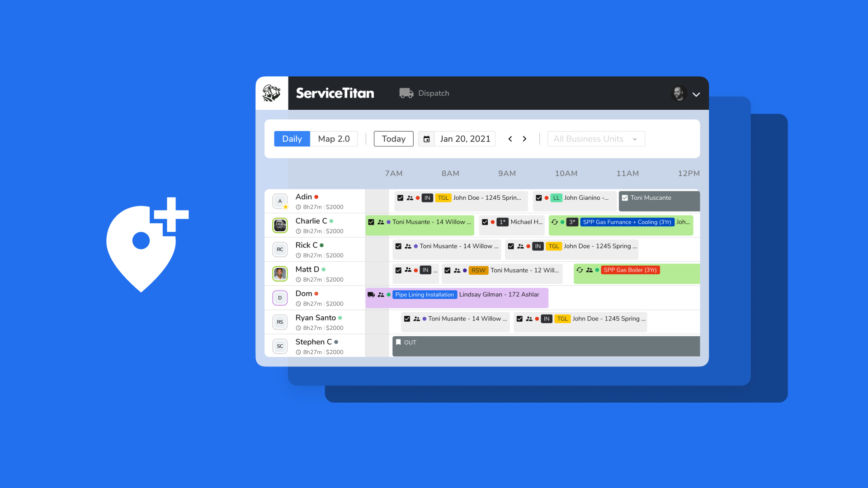Toggle checkbox on Michael H job
The width and height of the screenshot is (868, 488).
(x=485, y=222)
